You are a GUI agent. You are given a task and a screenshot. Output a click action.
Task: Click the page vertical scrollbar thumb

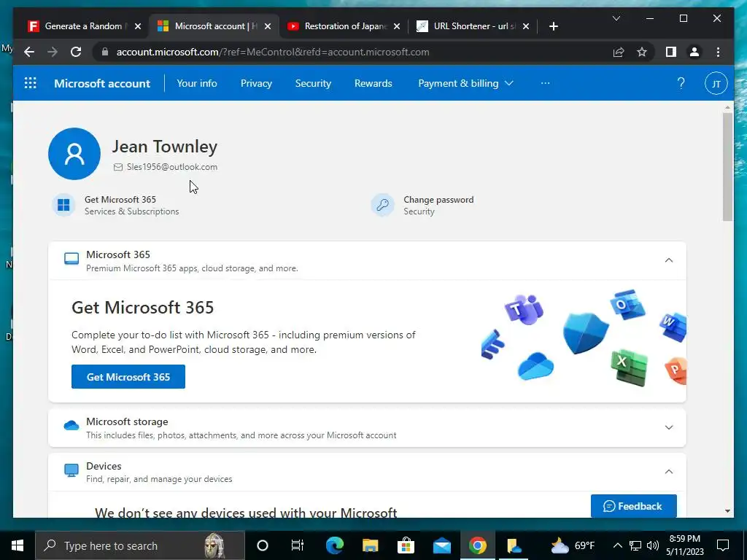(727, 167)
